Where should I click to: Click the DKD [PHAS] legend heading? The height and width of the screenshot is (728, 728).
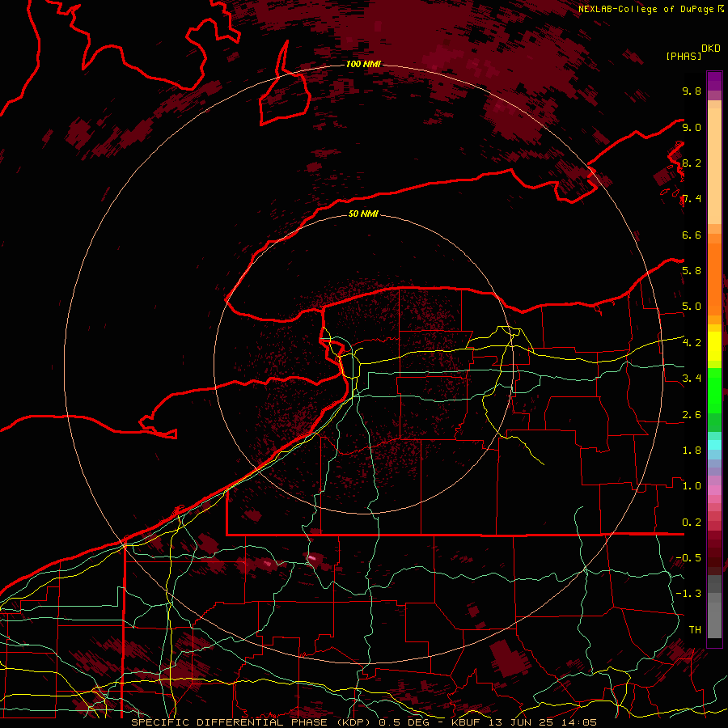tap(692, 52)
